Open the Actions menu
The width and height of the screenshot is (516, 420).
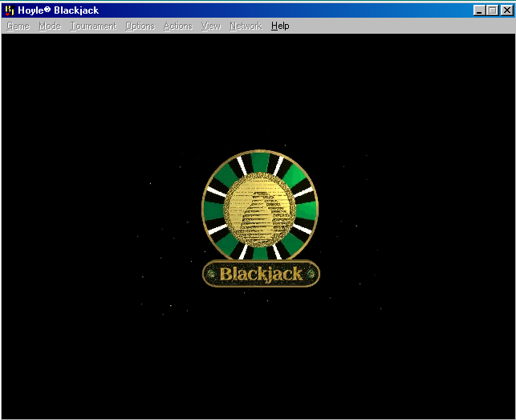pos(178,26)
